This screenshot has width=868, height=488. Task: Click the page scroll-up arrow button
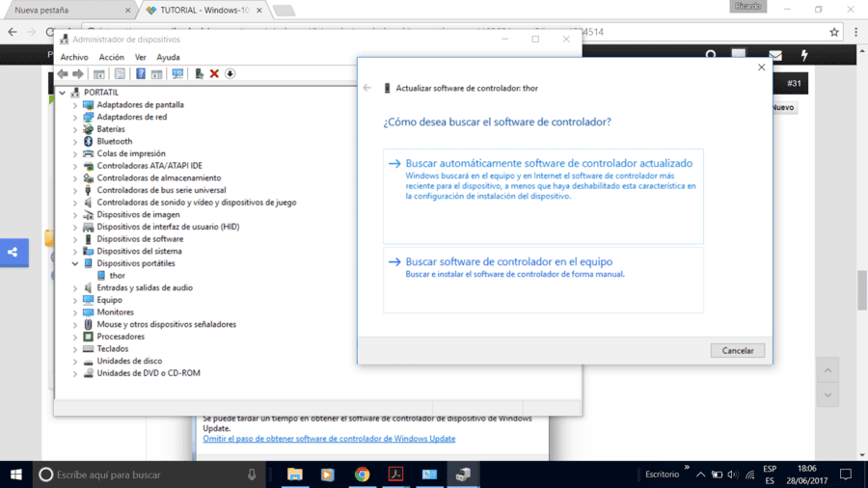pos(827,370)
